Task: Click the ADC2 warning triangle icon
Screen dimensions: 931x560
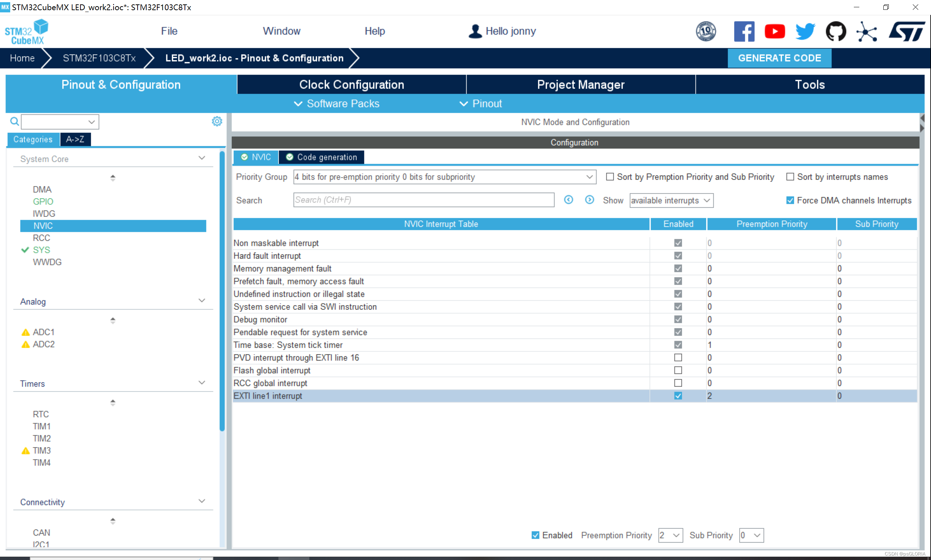Action: [25, 344]
